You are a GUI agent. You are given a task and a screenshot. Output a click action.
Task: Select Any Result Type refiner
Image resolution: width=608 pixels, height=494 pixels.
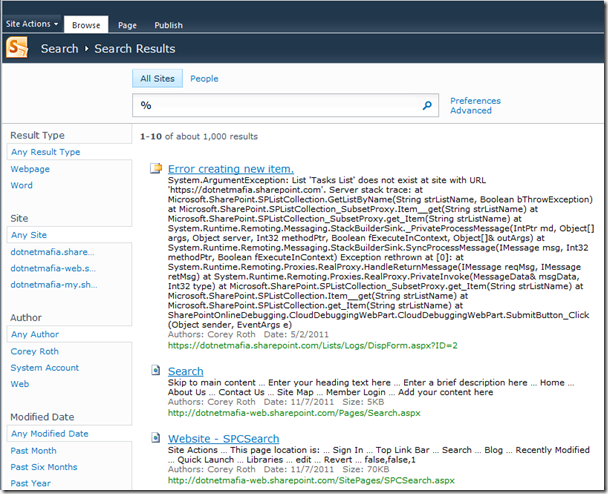[46, 152]
